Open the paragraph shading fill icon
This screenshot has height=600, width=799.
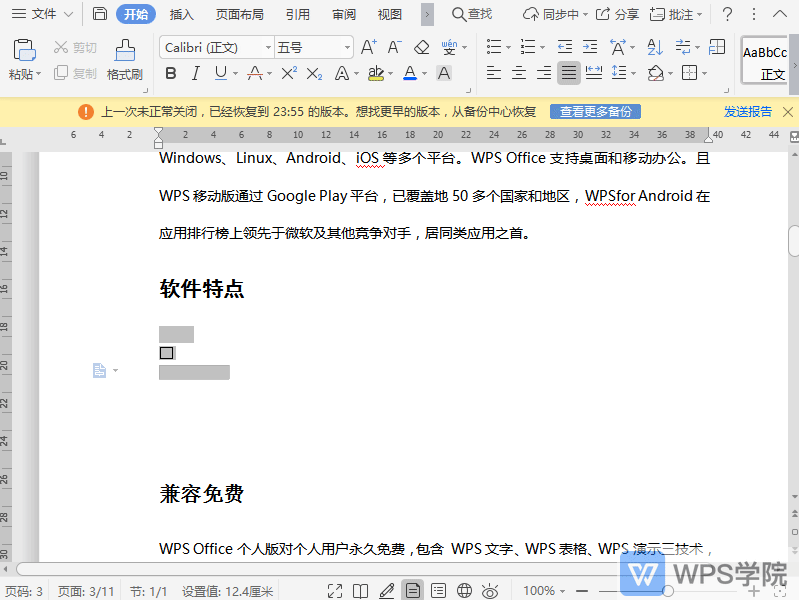point(655,73)
